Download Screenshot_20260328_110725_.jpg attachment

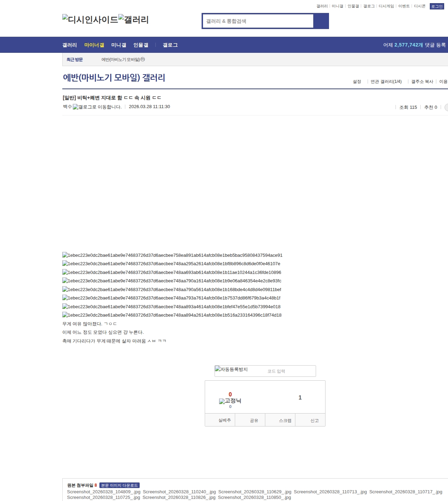tap(104, 498)
